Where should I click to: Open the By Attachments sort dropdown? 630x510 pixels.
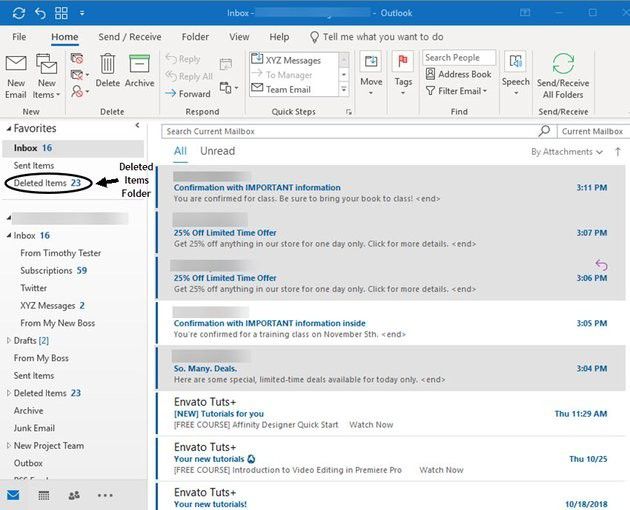coord(567,152)
